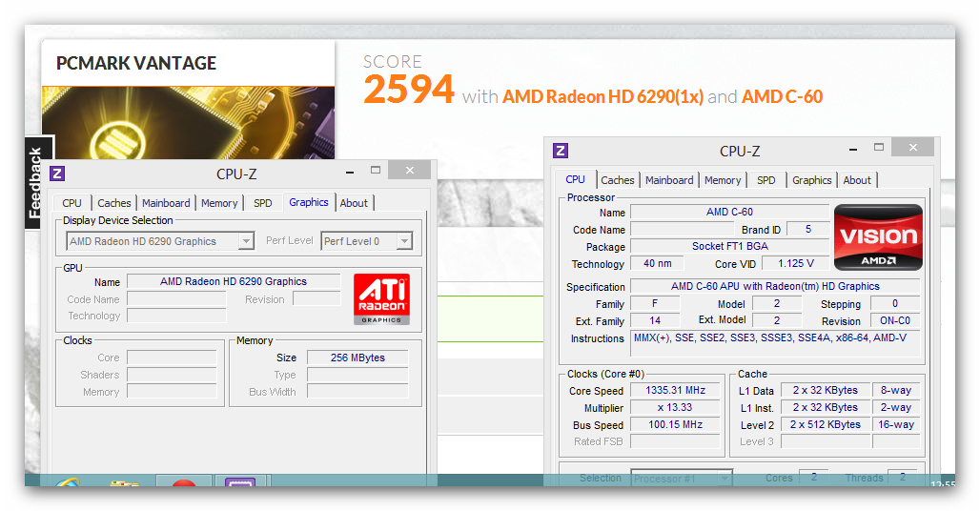Image resolution: width=980 pixels, height=511 pixels.
Task: Open the Perf Level 0 dropdown
Action: pos(405,241)
